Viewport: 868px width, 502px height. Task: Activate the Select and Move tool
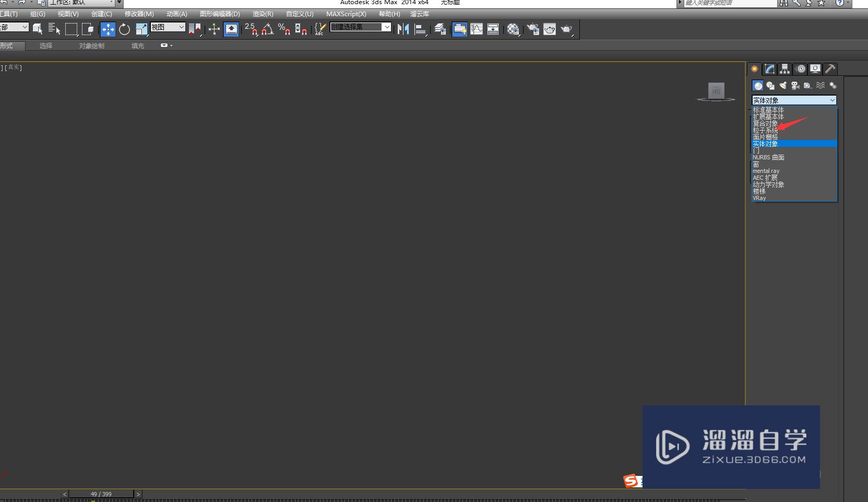click(108, 29)
